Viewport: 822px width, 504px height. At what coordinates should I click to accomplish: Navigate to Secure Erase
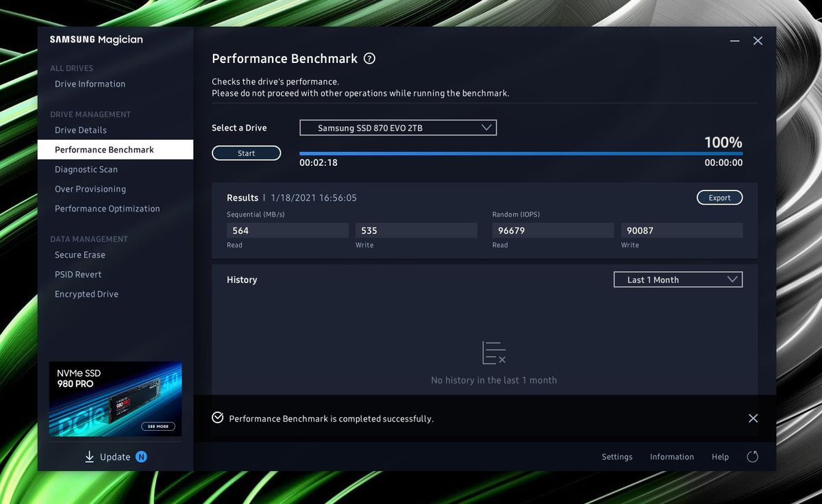click(81, 254)
